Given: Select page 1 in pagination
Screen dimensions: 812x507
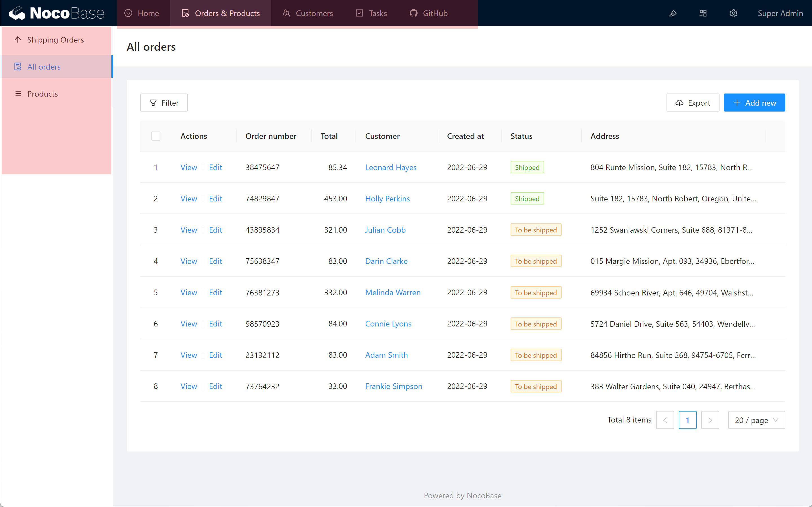Looking at the screenshot, I should [687, 420].
